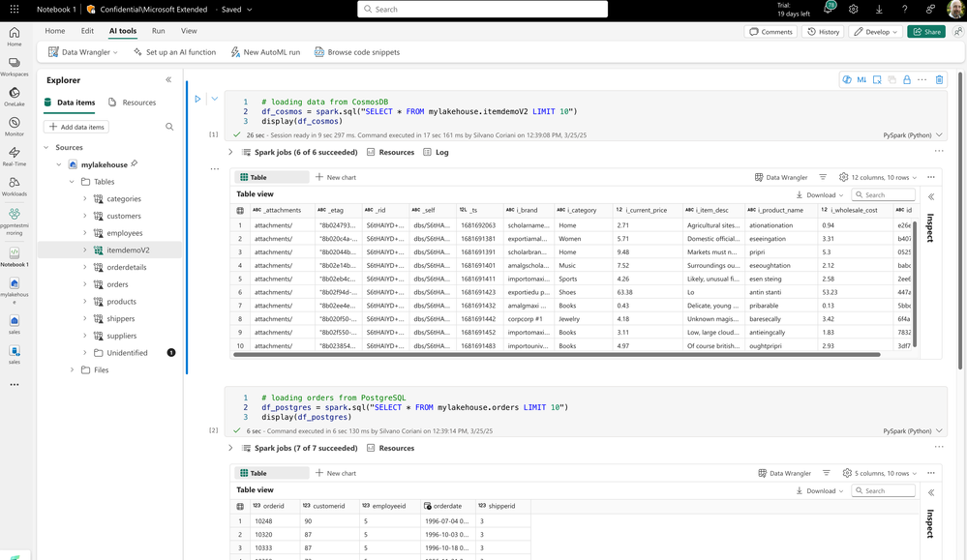Click the download icon in top bar
The width and height of the screenshot is (967, 560).
[x=879, y=10]
